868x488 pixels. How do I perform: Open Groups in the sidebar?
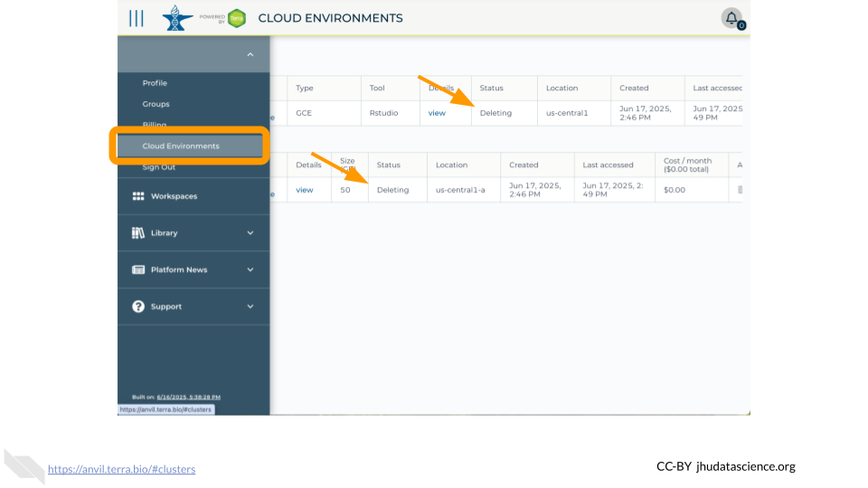(x=156, y=104)
